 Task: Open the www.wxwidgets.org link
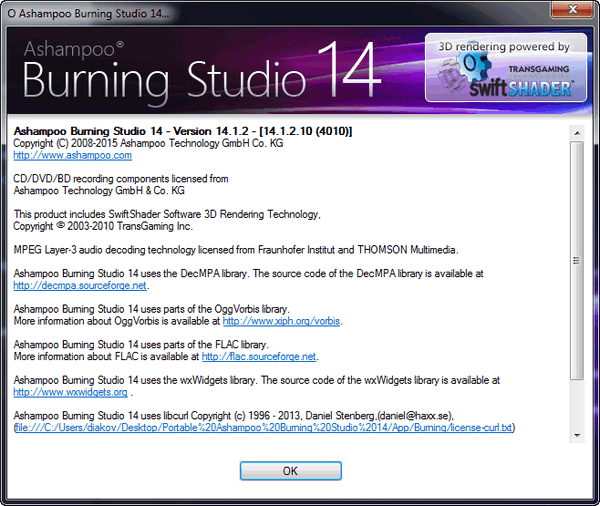[x=70, y=392]
